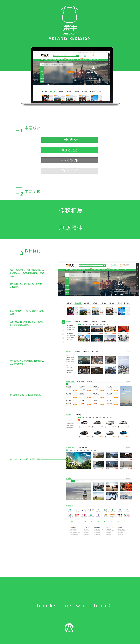
Task: Open the 特价机票 tab below the banner
Action: coord(95,303)
